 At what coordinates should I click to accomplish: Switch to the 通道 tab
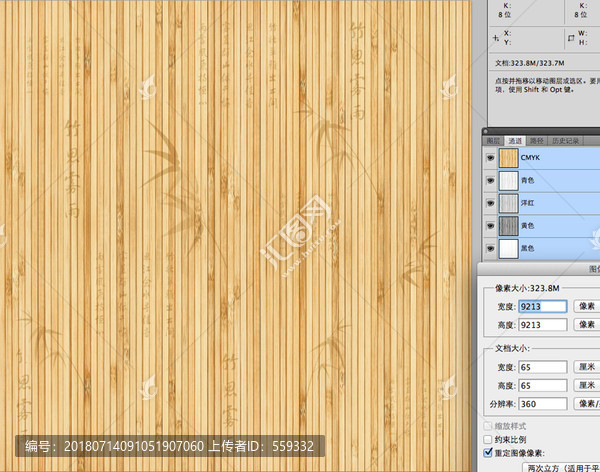(515, 141)
